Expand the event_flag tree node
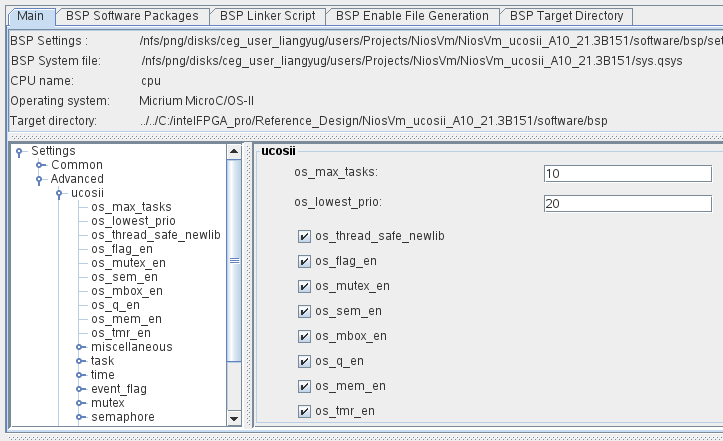 pos(80,389)
